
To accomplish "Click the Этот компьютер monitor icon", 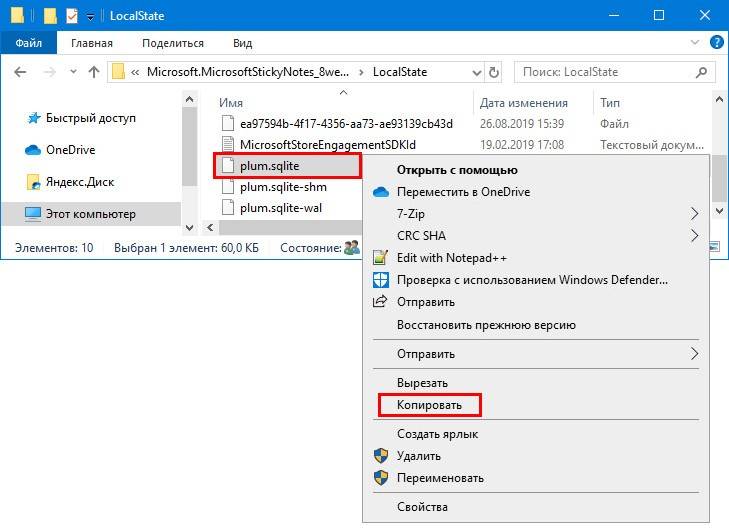I will pos(33,214).
